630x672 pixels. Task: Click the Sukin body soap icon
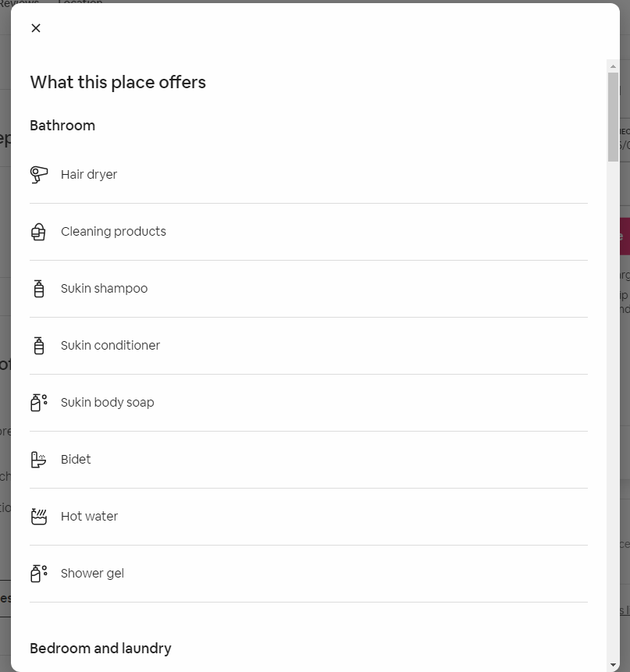39,403
